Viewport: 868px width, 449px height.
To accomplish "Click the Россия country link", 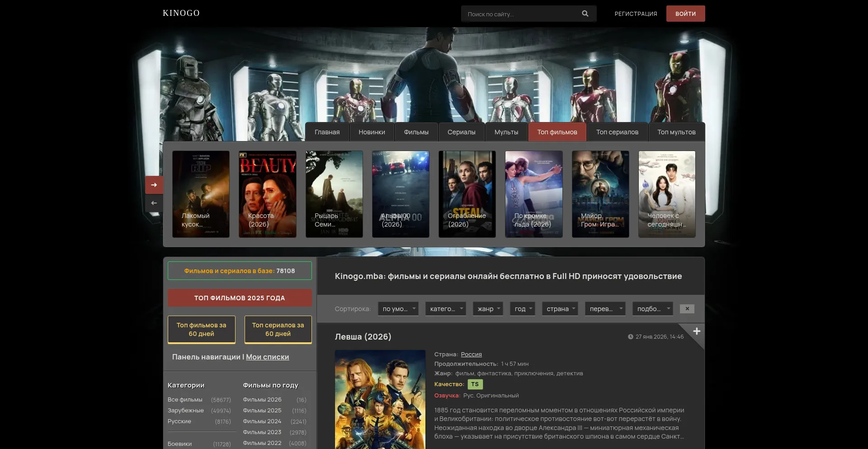I will point(472,354).
